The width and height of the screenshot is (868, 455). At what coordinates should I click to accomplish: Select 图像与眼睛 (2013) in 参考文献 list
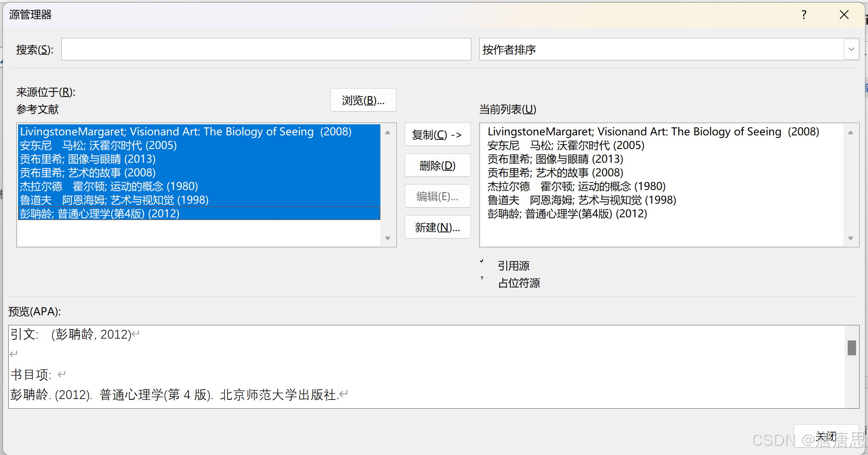tap(199, 159)
